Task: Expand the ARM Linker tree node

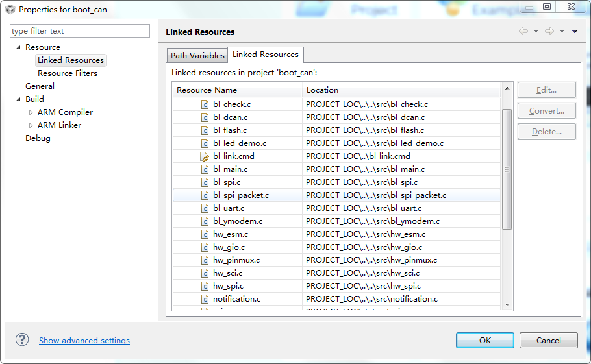Action: 31,125
